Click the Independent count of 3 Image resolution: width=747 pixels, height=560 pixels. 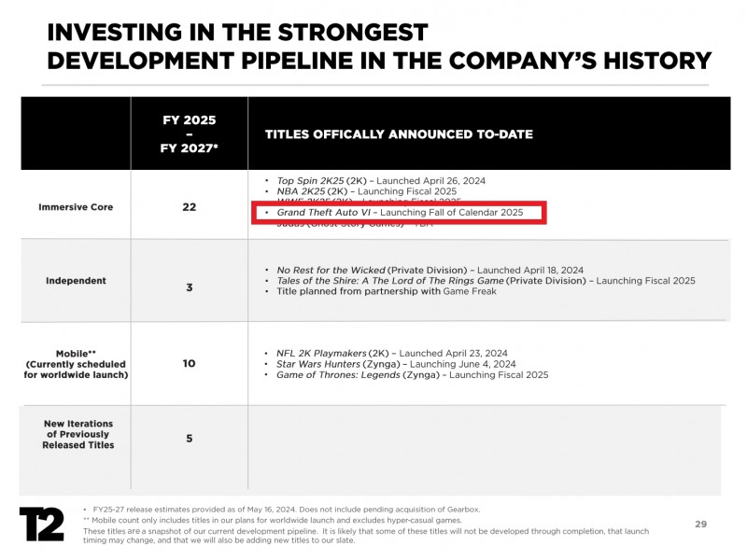pyautogui.click(x=189, y=287)
